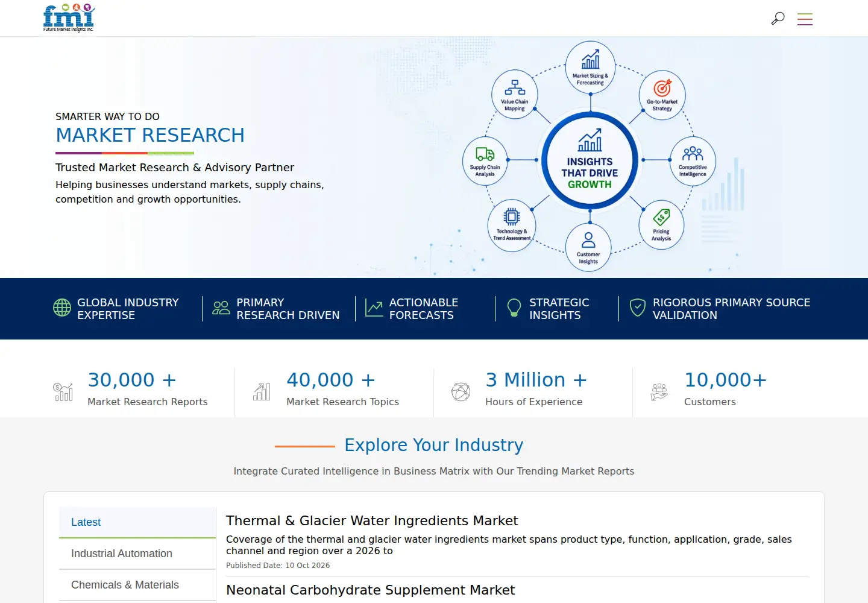
Task: Open the search magnifier icon
Action: 778,19
